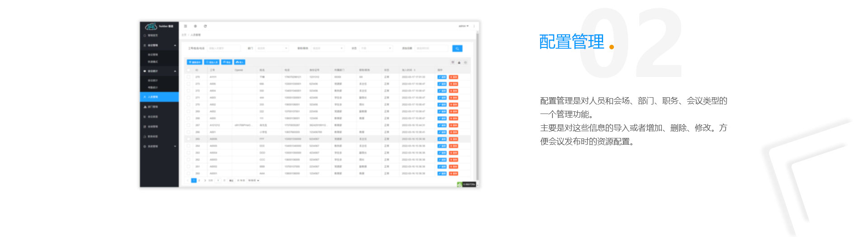
Task: Click the globe icon in top bar
Action: [x=195, y=26]
